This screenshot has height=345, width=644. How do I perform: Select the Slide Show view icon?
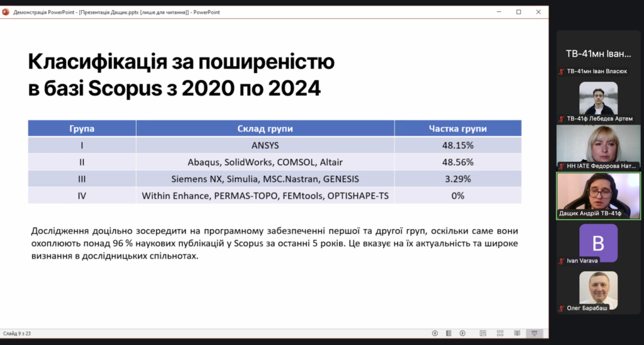tap(535, 333)
